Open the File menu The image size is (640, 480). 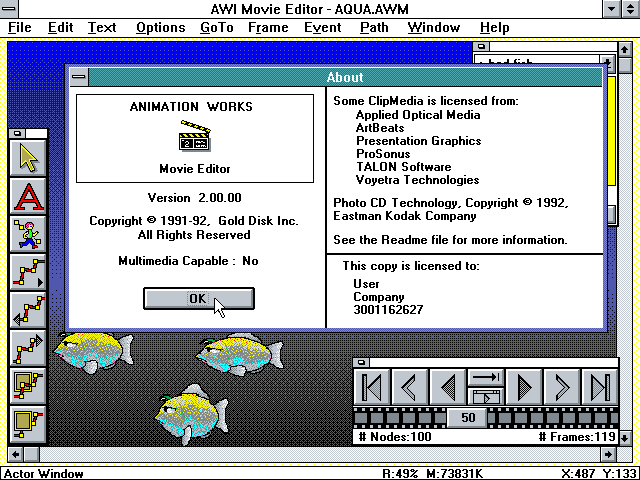coord(20,27)
